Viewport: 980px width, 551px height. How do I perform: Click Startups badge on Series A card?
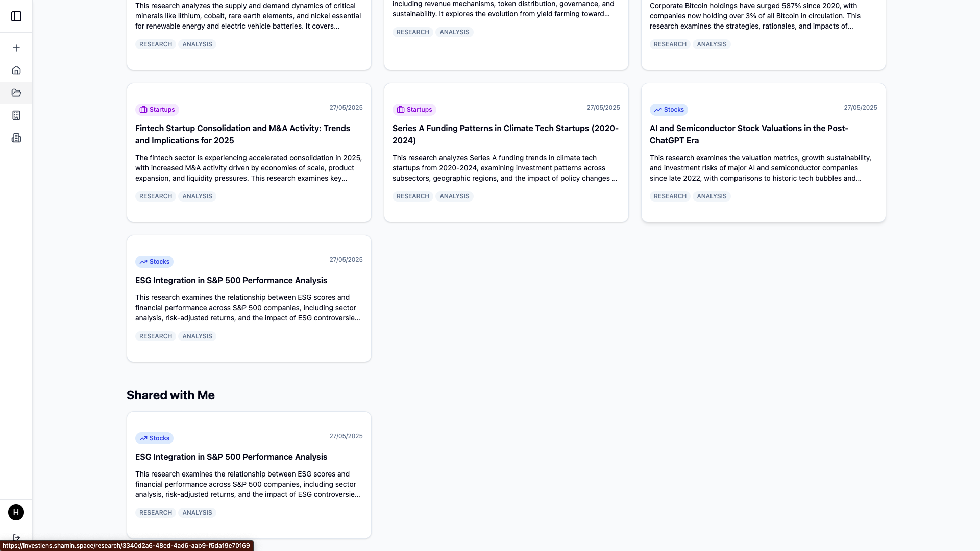coord(414,110)
